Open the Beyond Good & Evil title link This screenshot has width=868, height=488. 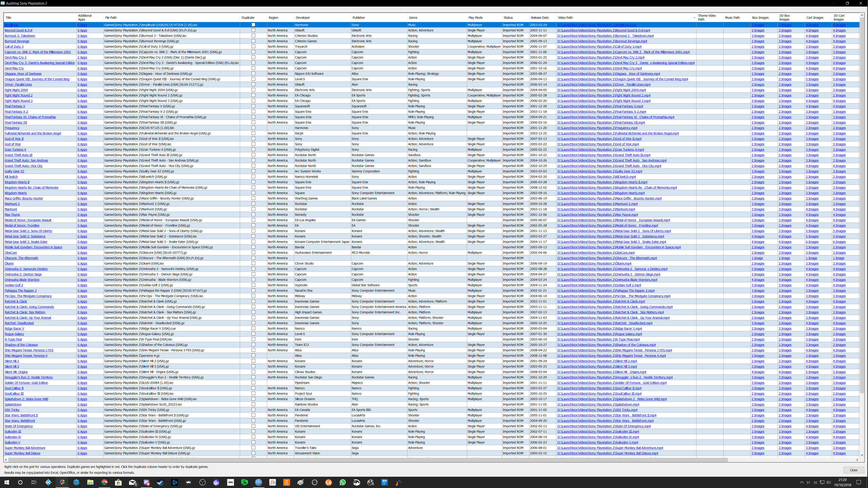[x=18, y=30]
